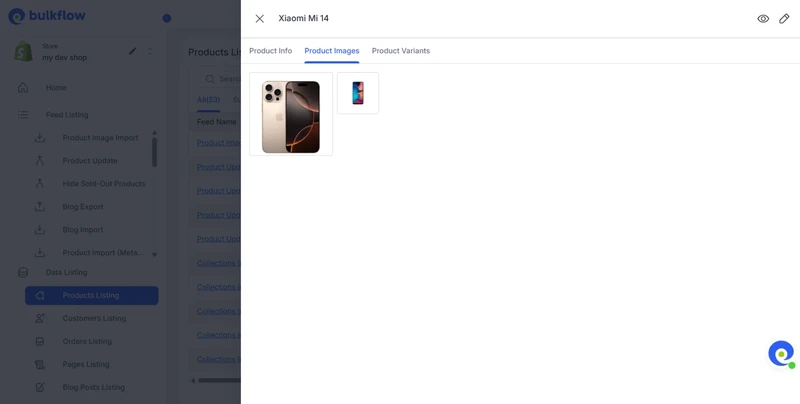The width and height of the screenshot is (800, 404).
Task: Click the Customers Listing person icon
Action: 40,318
